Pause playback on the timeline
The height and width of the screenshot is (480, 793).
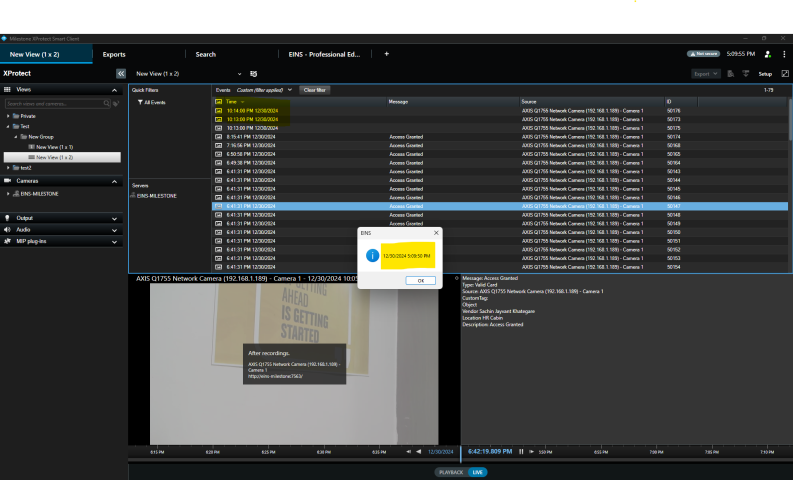point(521,452)
